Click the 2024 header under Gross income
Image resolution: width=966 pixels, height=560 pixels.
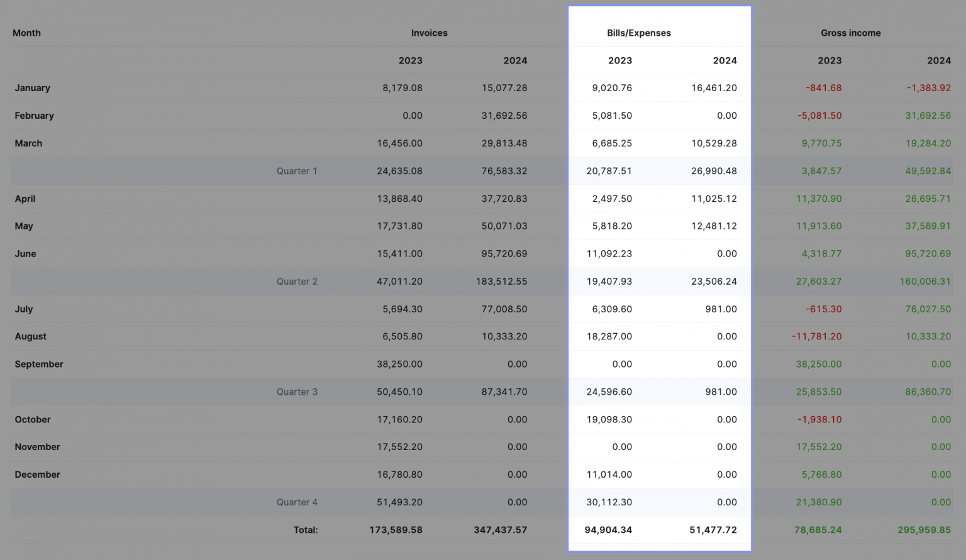coord(939,60)
